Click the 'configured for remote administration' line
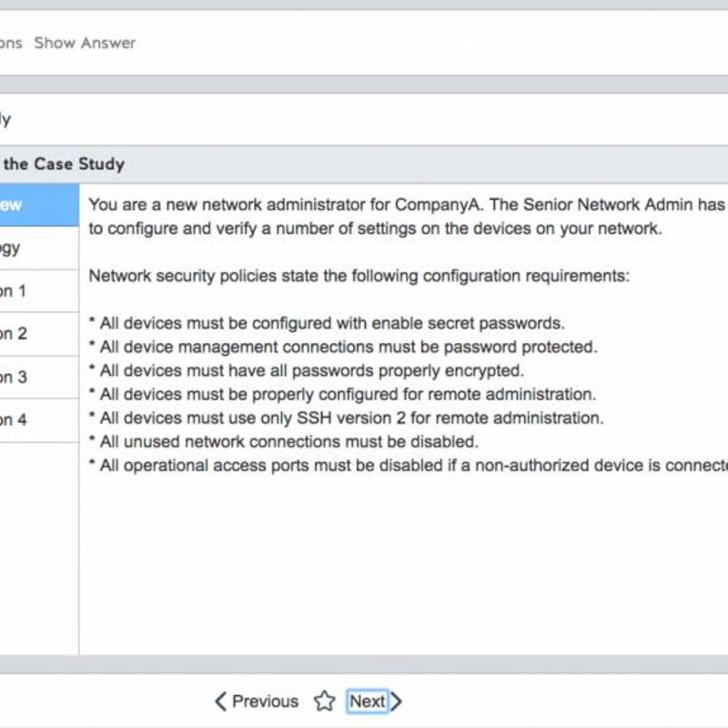Viewport: 728px width, 728px height. pyautogui.click(x=342, y=394)
